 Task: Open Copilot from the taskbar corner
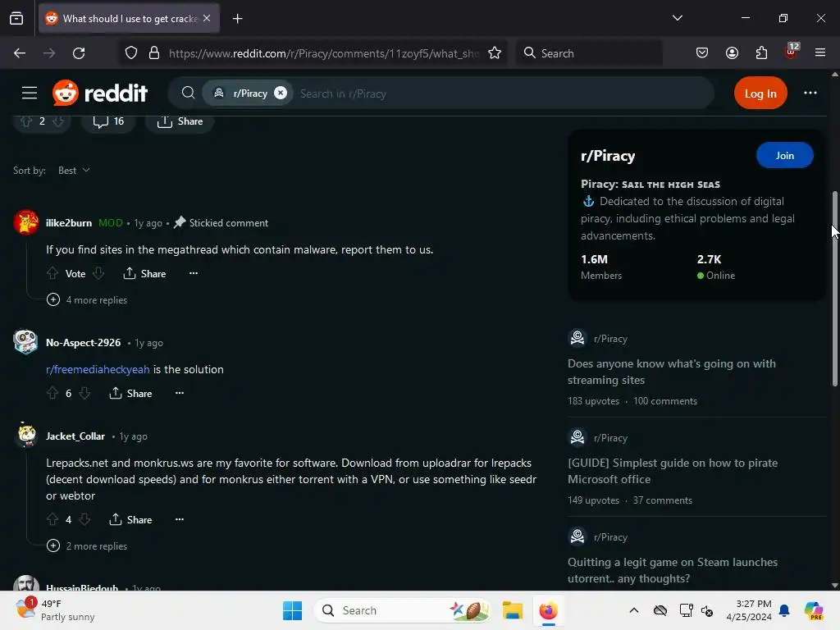[814, 610]
